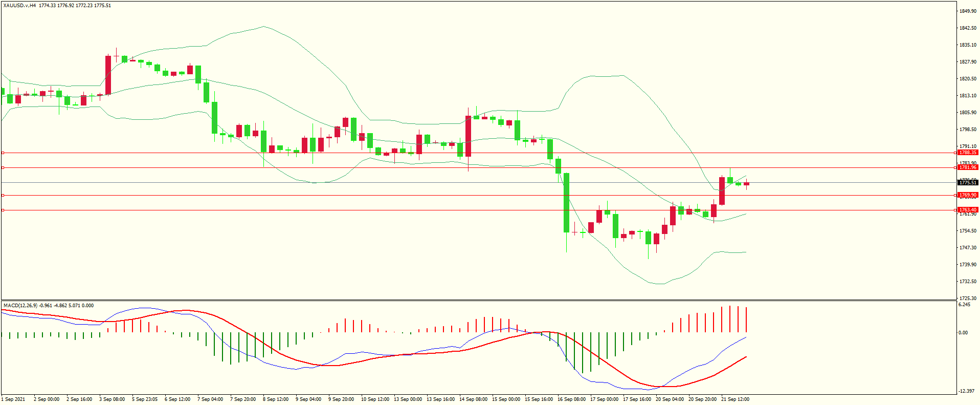Click the 1798.50 price axis label

pyautogui.click(x=968, y=130)
